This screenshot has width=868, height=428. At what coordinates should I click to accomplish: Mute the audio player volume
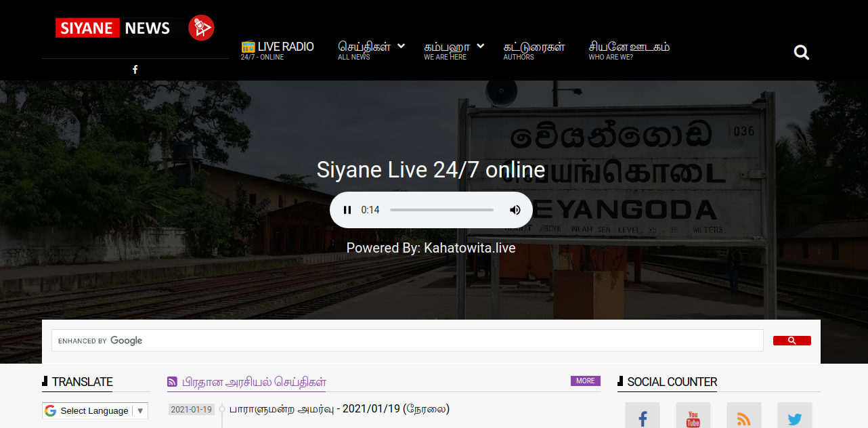[515, 210]
